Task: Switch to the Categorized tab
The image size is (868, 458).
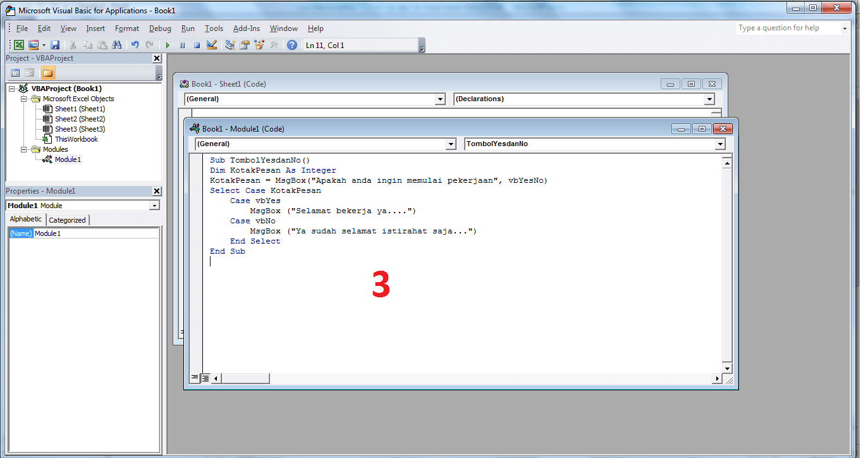Action: point(67,220)
